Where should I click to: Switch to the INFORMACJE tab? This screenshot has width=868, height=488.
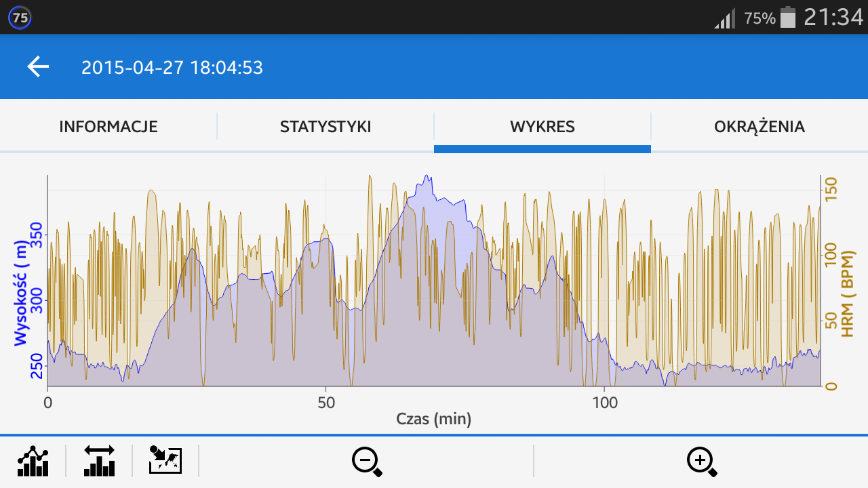click(108, 127)
